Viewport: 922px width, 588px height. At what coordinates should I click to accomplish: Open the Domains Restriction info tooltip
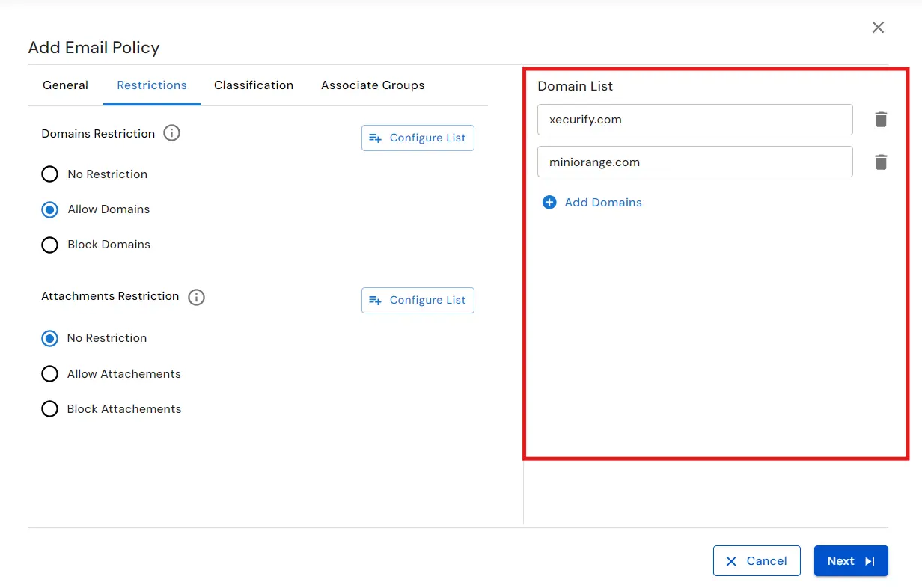(171, 133)
